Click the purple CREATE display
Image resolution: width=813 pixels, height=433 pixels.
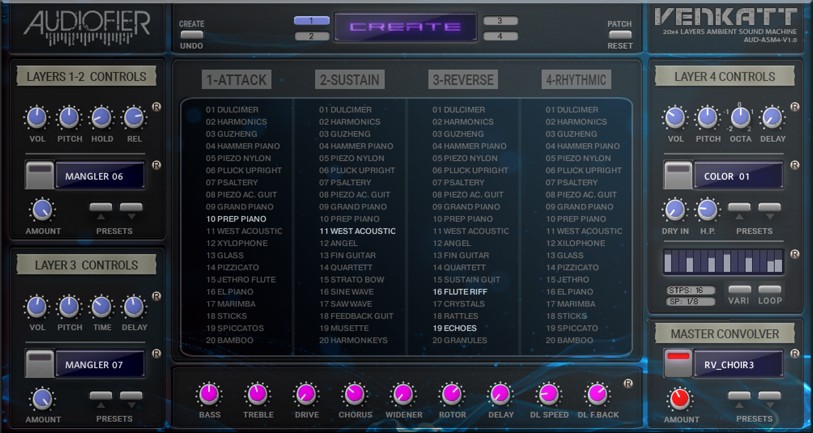pos(406,27)
